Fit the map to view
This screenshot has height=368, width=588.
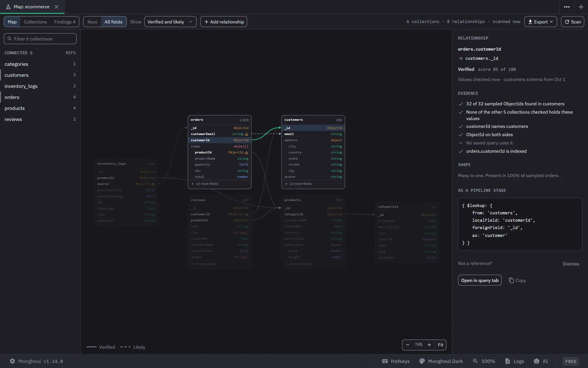[x=440, y=345]
